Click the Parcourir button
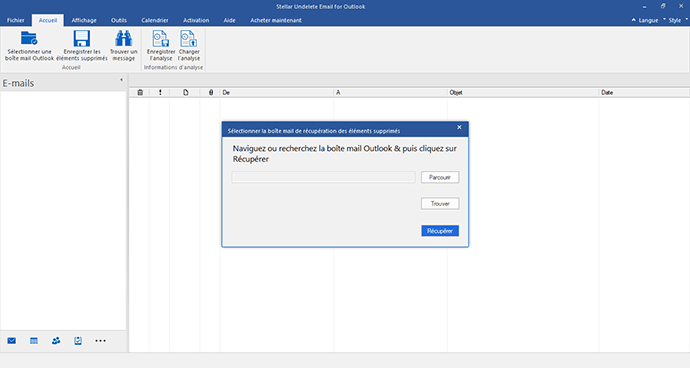 440,177
